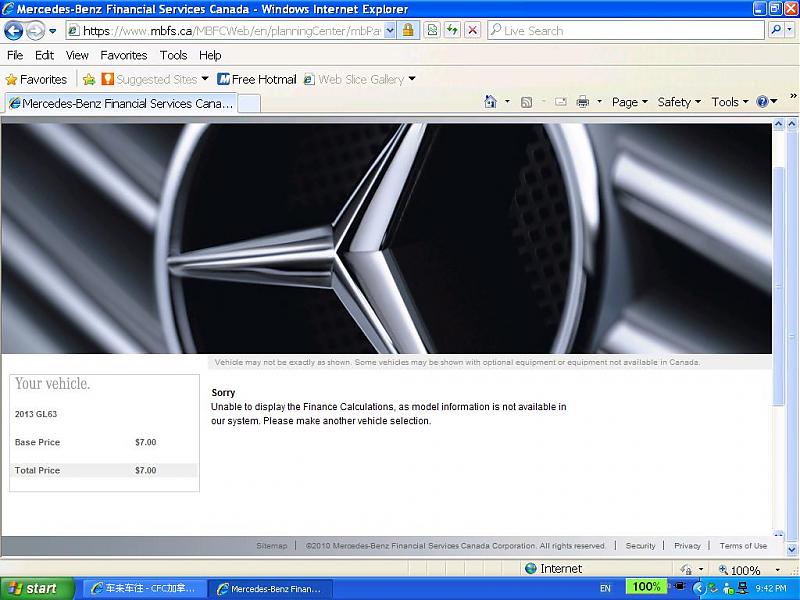Open the Terms of Use footer link
This screenshot has width=800, height=600.
[x=743, y=545]
